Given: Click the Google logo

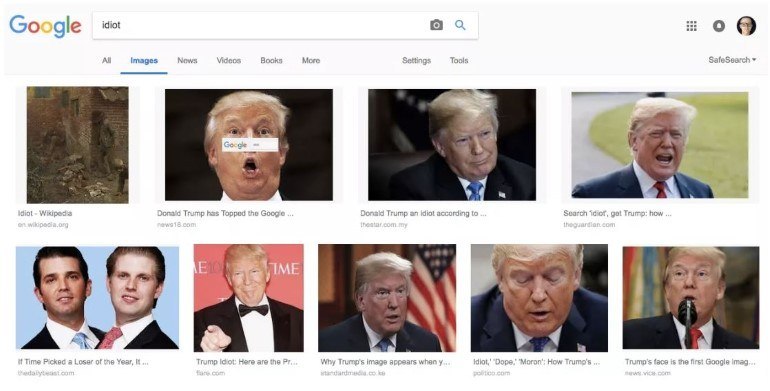Looking at the screenshot, I should pos(45,26).
